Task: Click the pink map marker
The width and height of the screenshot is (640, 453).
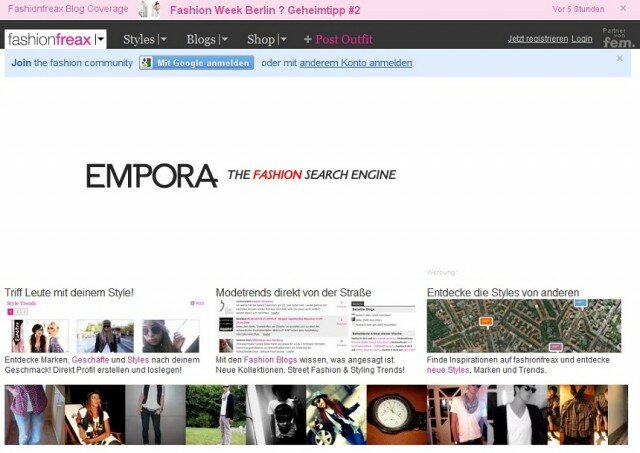Action: coord(555,347)
